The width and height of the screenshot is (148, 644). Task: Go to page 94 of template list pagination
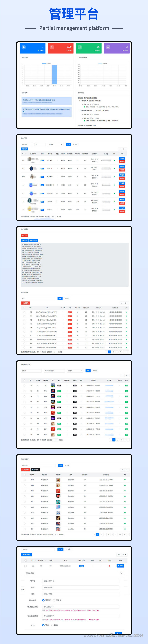(125, 534)
